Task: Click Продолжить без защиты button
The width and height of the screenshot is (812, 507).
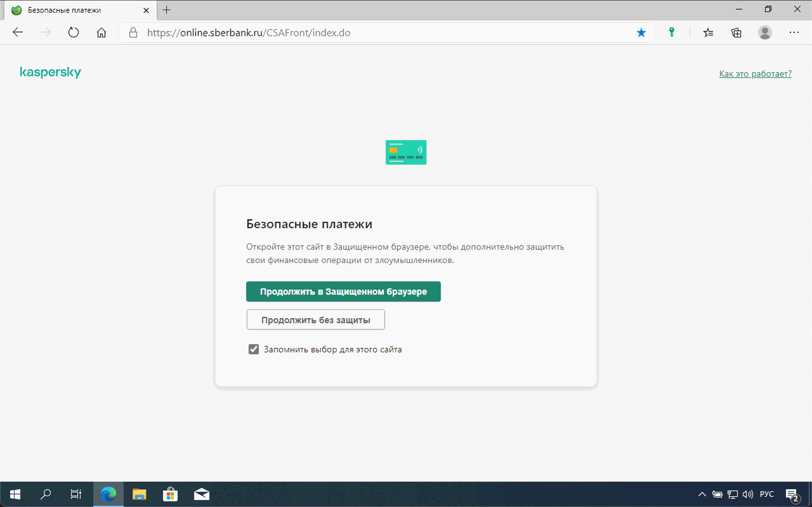Action: 316,320
